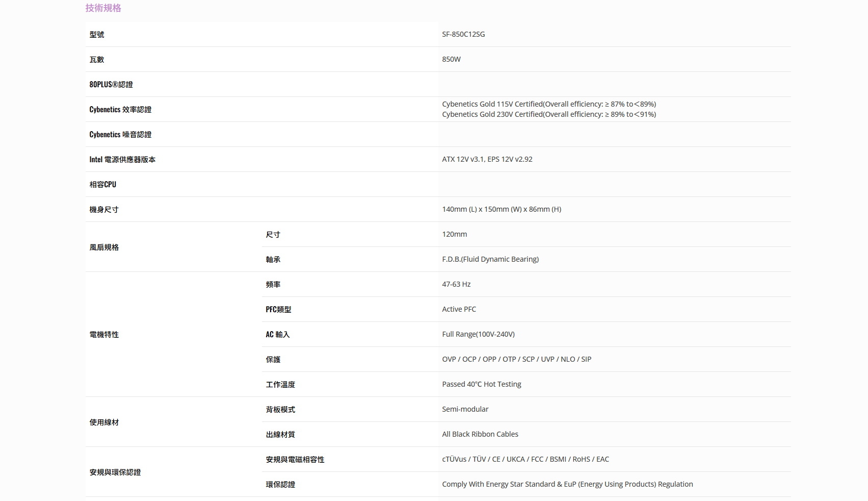This screenshot has height=501, width=868.
Task: Select Full Range(100V-240V) value
Action: (x=479, y=334)
